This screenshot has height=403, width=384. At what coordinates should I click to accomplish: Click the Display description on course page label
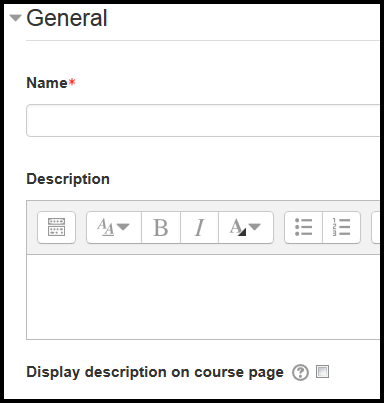pyautogui.click(x=155, y=372)
